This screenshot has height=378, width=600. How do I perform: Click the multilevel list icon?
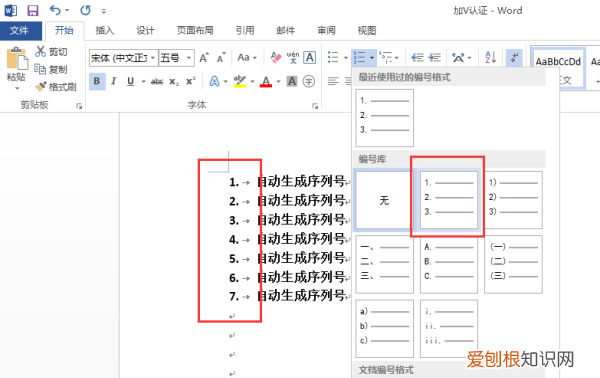point(386,57)
